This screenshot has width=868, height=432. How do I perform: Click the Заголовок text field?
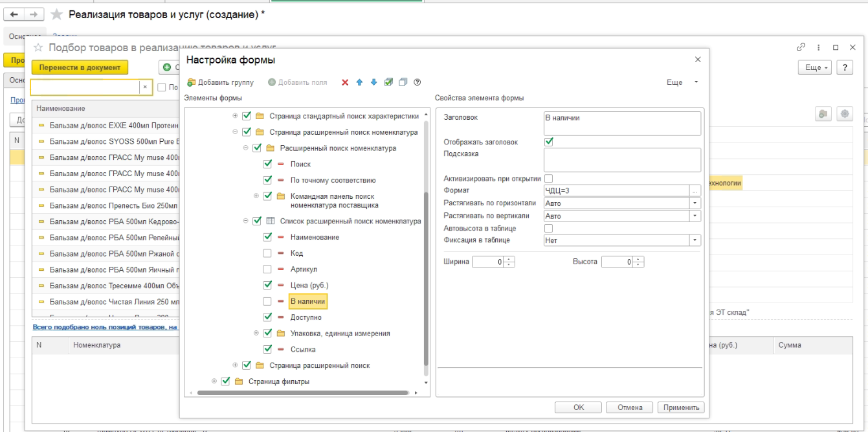621,123
